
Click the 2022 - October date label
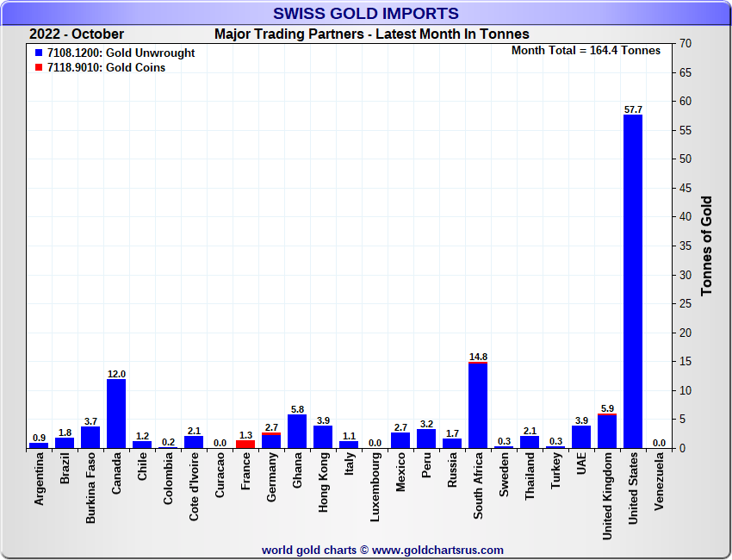click(77, 34)
